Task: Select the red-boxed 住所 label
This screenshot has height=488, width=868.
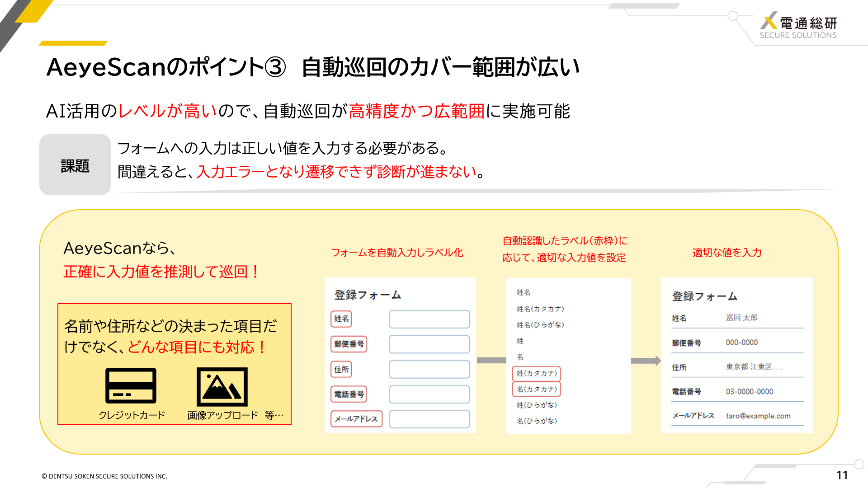Action: point(341,369)
